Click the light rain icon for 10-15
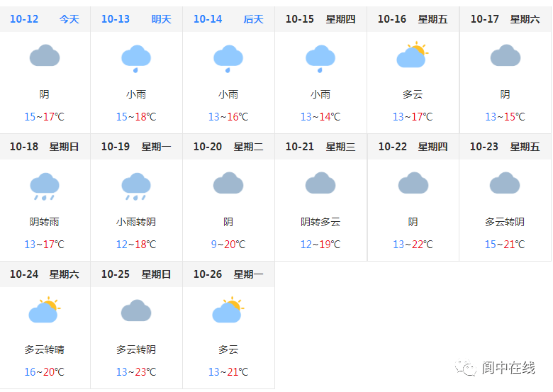This screenshot has width=553, height=392. [320, 59]
